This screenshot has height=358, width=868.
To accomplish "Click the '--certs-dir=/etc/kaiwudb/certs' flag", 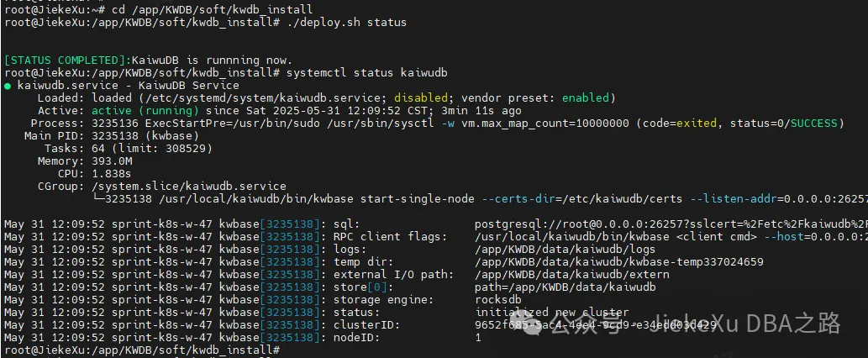I will pos(581,198).
